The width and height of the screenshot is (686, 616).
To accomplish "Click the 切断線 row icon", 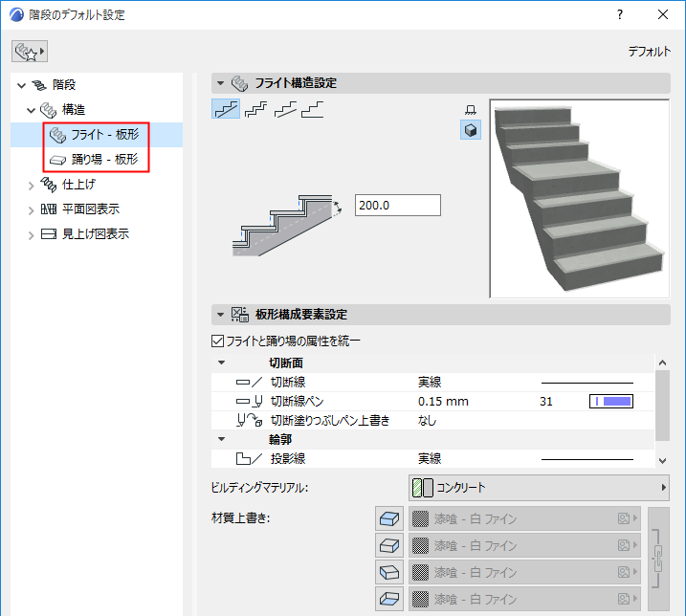I will [x=249, y=383].
